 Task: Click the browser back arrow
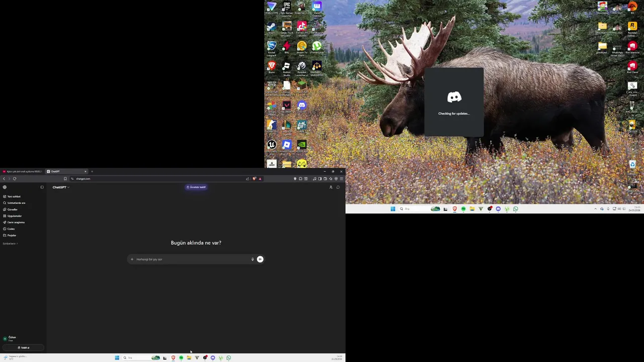4,178
